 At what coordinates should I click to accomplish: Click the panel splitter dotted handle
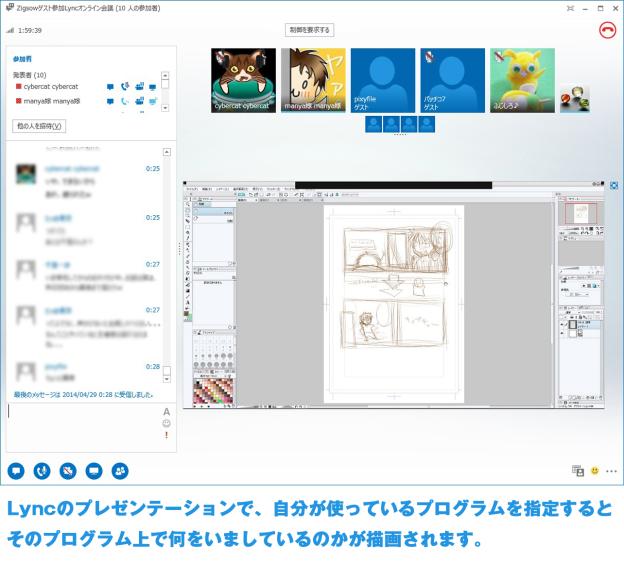(179, 250)
